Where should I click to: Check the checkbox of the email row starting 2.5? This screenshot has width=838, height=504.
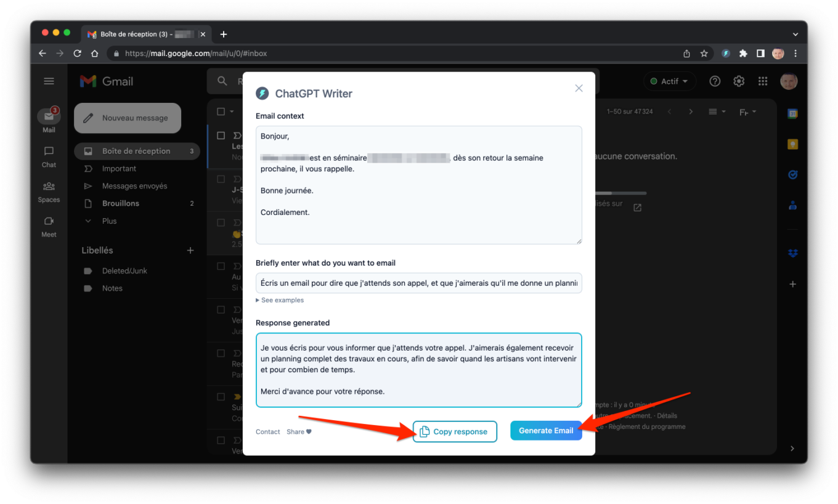(221, 222)
